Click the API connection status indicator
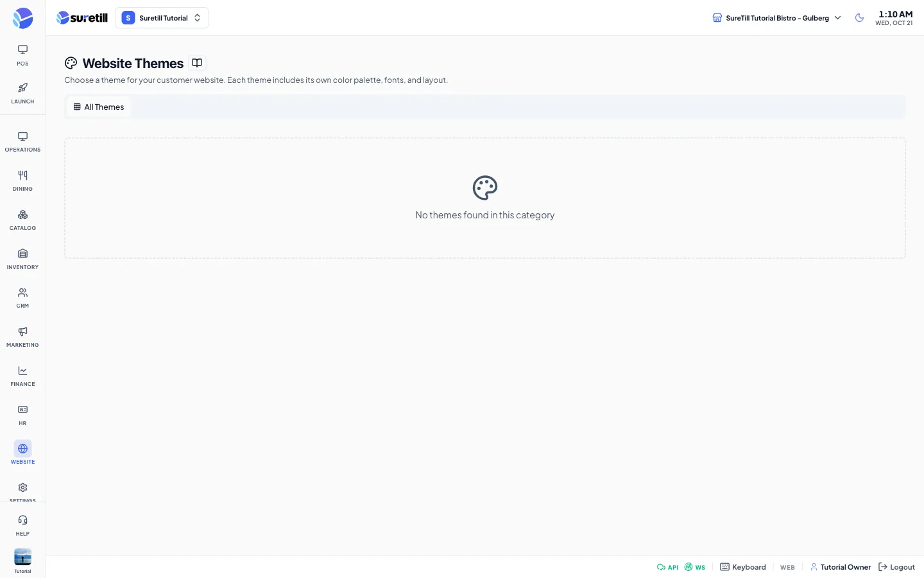Image resolution: width=924 pixels, height=578 pixels. click(x=667, y=567)
